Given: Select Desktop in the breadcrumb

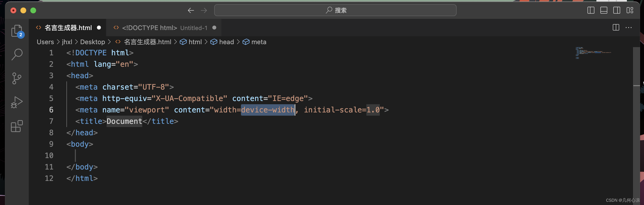Looking at the screenshot, I should (92, 42).
